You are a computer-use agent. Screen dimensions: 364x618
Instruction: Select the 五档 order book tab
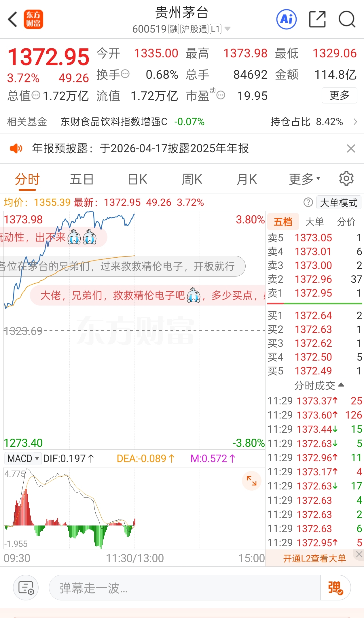coord(283,221)
